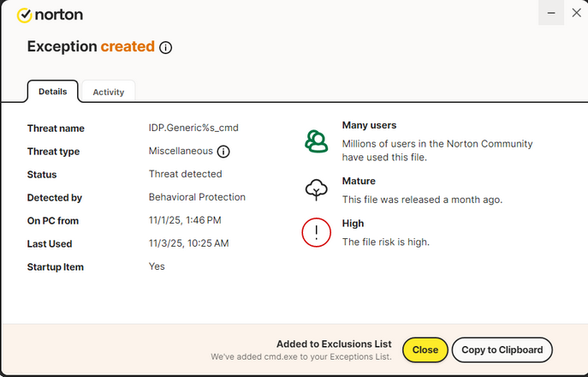Minimize the Norton window
This screenshot has width=588, height=377.
tap(550, 13)
